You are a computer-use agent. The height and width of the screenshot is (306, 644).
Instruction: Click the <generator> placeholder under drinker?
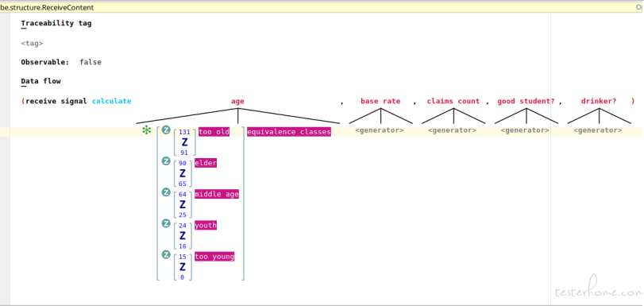598,130
